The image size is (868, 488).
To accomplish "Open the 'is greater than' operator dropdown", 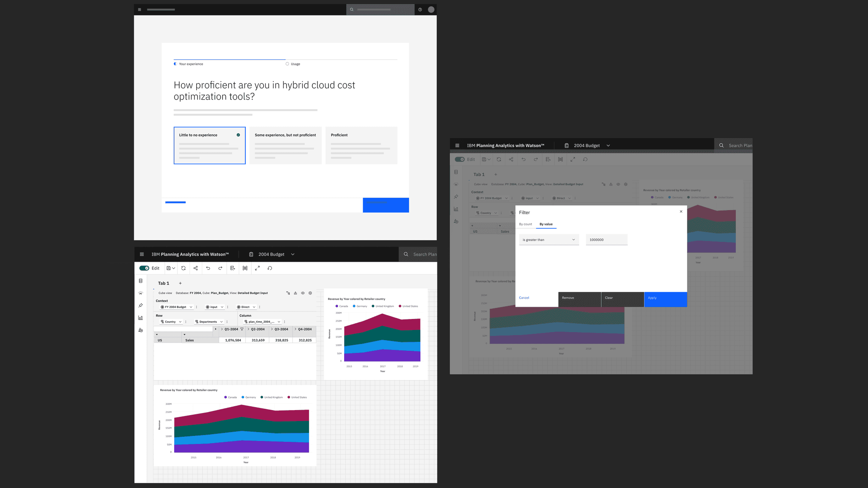I will pos(549,240).
